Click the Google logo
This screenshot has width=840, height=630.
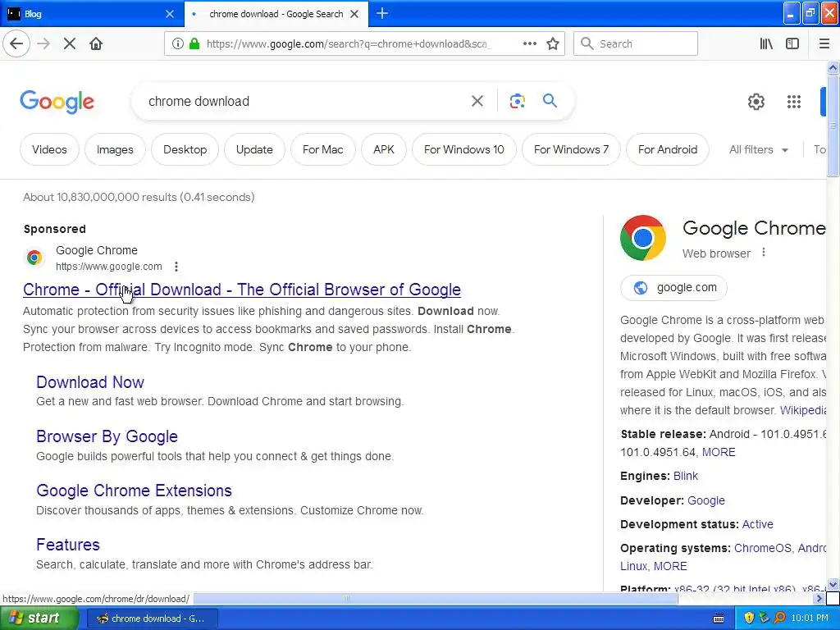click(57, 102)
